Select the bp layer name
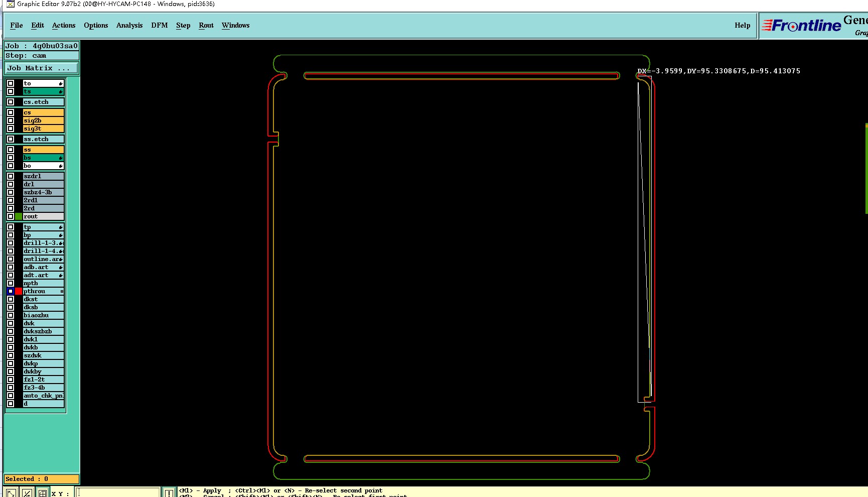Screen dimensions: 868x497 coord(44,235)
